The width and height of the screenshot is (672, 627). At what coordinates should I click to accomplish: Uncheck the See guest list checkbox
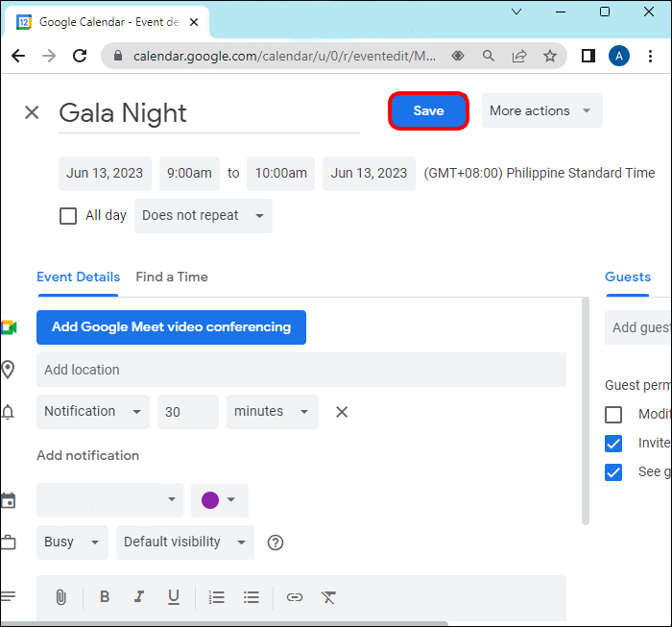coord(613,472)
